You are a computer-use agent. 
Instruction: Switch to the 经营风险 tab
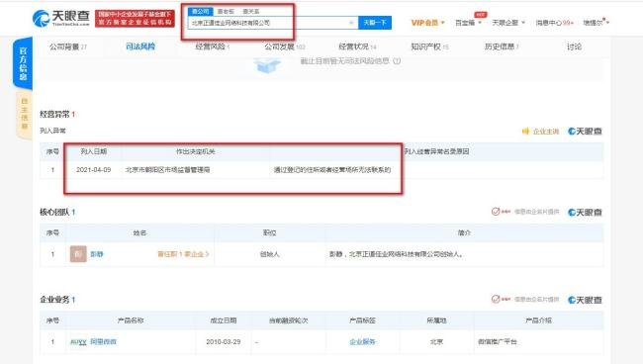[x=212, y=46]
